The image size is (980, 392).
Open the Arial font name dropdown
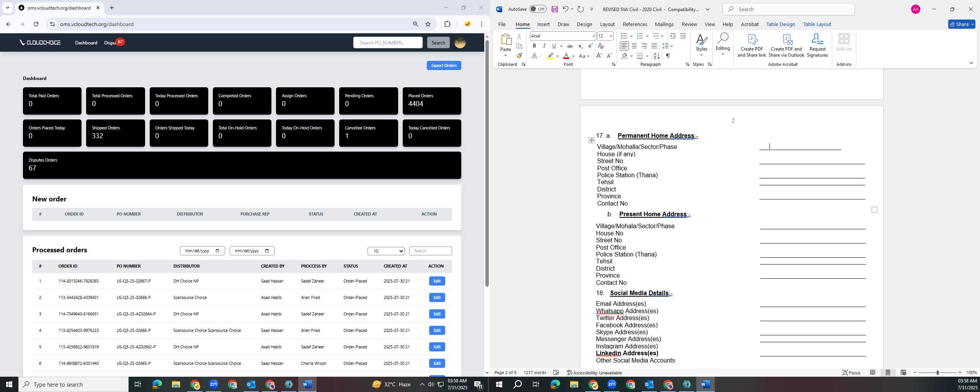pyautogui.click(x=594, y=36)
